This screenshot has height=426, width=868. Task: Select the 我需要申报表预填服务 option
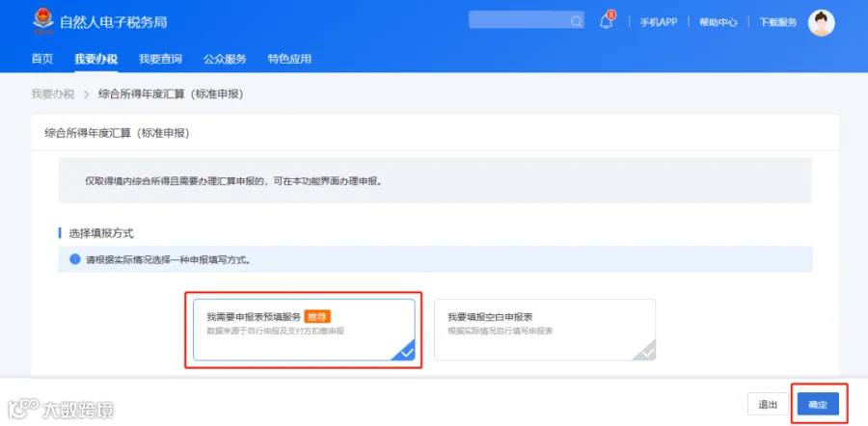pyautogui.click(x=304, y=330)
